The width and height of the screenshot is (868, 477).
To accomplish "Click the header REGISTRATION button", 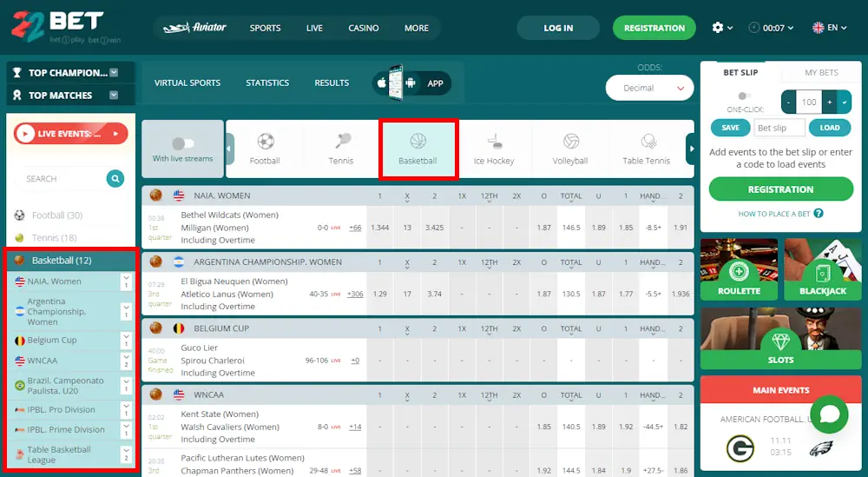I will pyautogui.click(x=654, y=28).
